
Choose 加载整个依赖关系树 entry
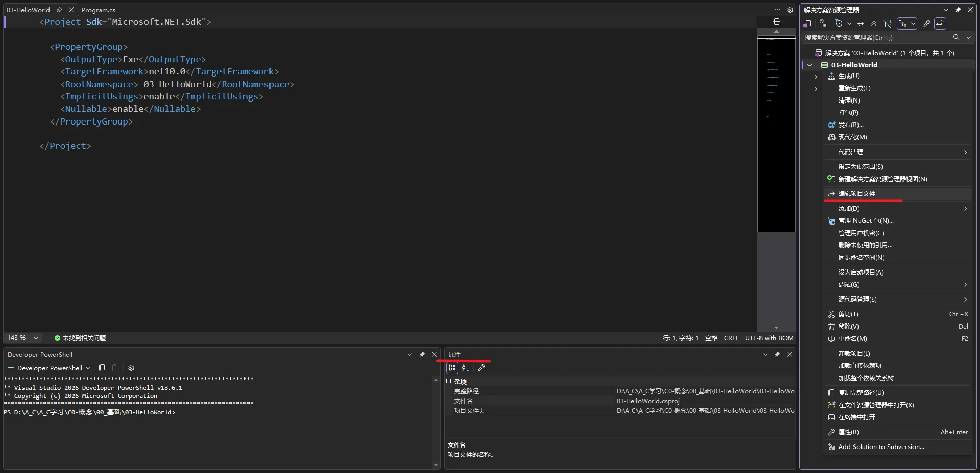(x=897, y=378)
